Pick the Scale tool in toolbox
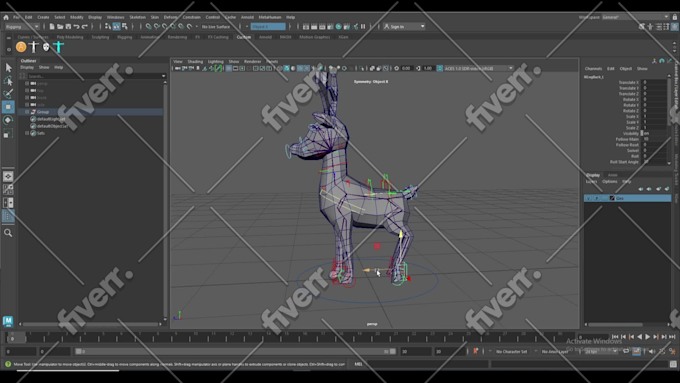This screenshot has height=383, width=680. pyautogui.click(x=8, y=134)
